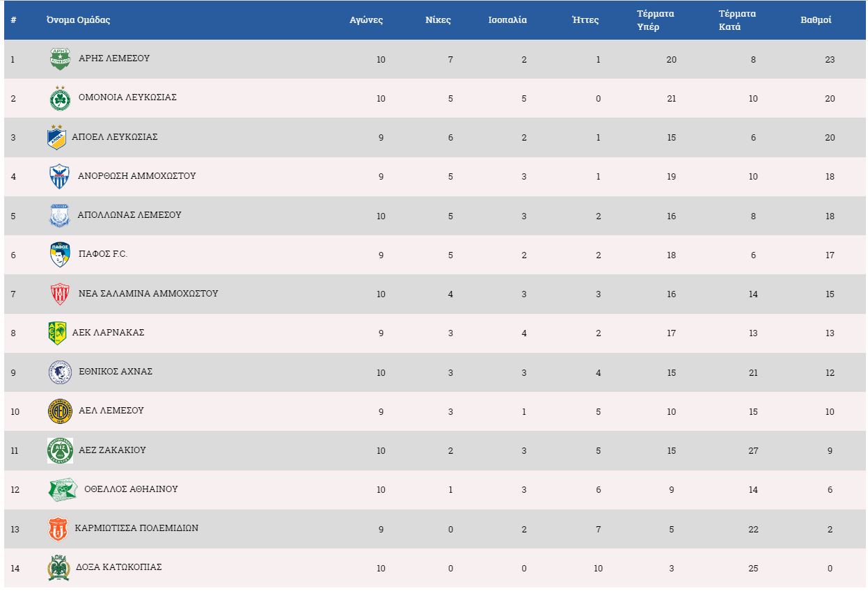Click the Αγώνες column header
This screenshot has width=868, height=593.
click(x=366, y=20)
